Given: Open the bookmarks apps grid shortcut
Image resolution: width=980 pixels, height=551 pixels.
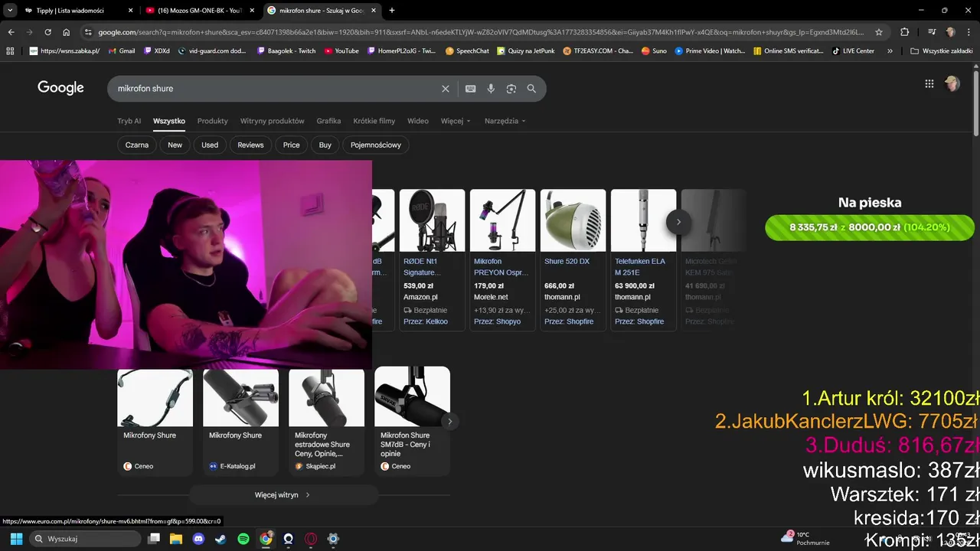Looking at the screenshot, I should coord(10,51).
